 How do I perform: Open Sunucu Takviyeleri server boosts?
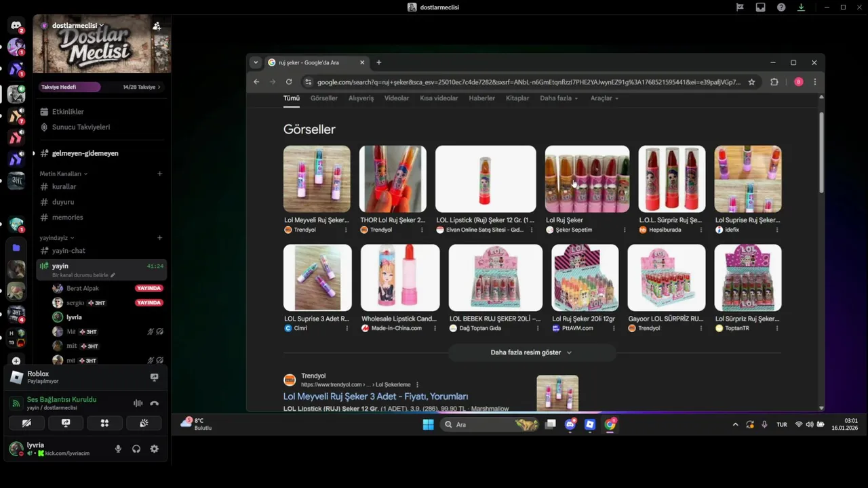point(81,127)
